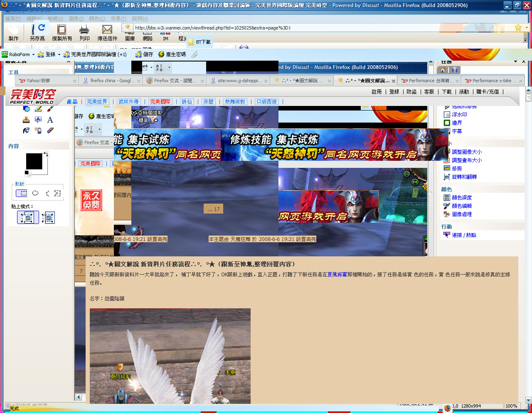532x413 pixels.
Task: Expand the 登錄 dropdown arrow in RoboForm bar
Action: [x=59, y=54]
